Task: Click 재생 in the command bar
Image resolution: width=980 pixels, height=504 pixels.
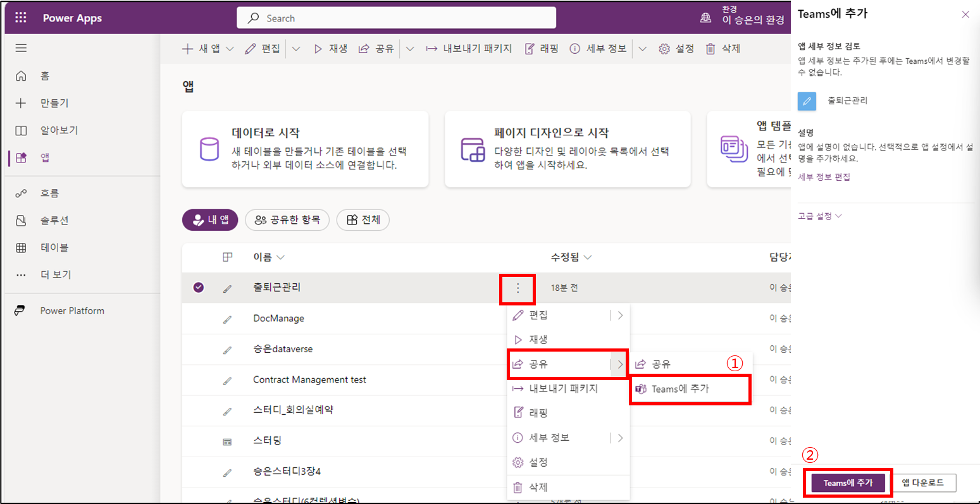Action: tap(331, 49)
